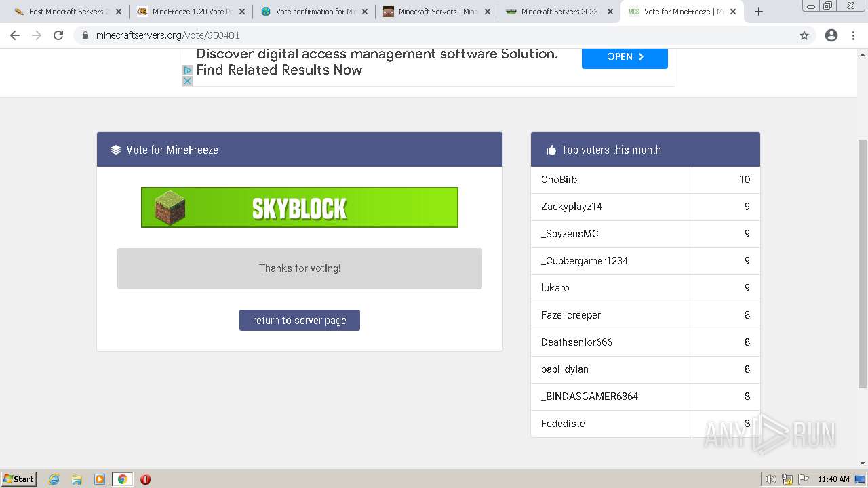
Task: Click the Action Center flag icon
Action: pos(804,479)
